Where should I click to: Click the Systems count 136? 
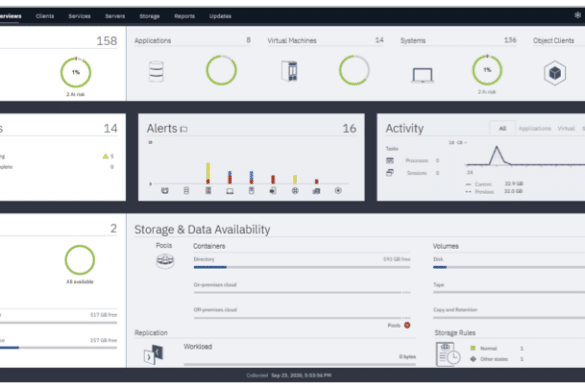[510, 40]
